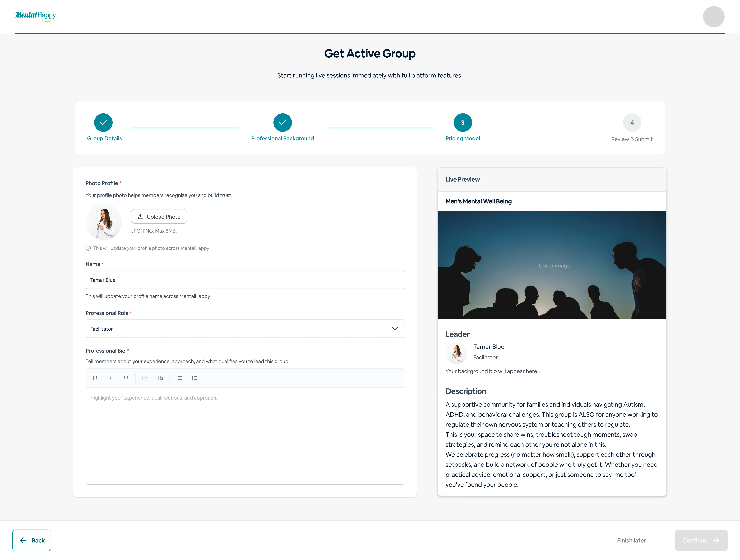740x560 pixels.
Task: Click the Continue button
Action: [x=701, y=540]
